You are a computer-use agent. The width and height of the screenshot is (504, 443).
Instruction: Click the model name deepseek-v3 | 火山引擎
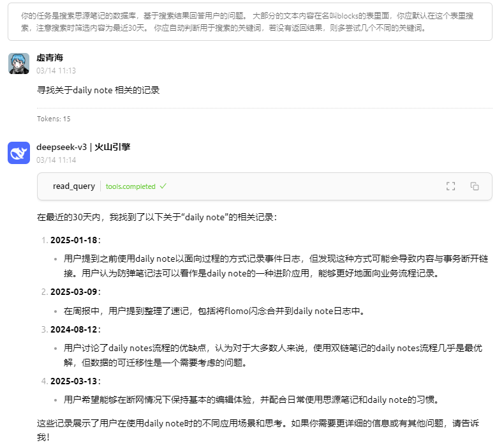click(x=83, y=147)
